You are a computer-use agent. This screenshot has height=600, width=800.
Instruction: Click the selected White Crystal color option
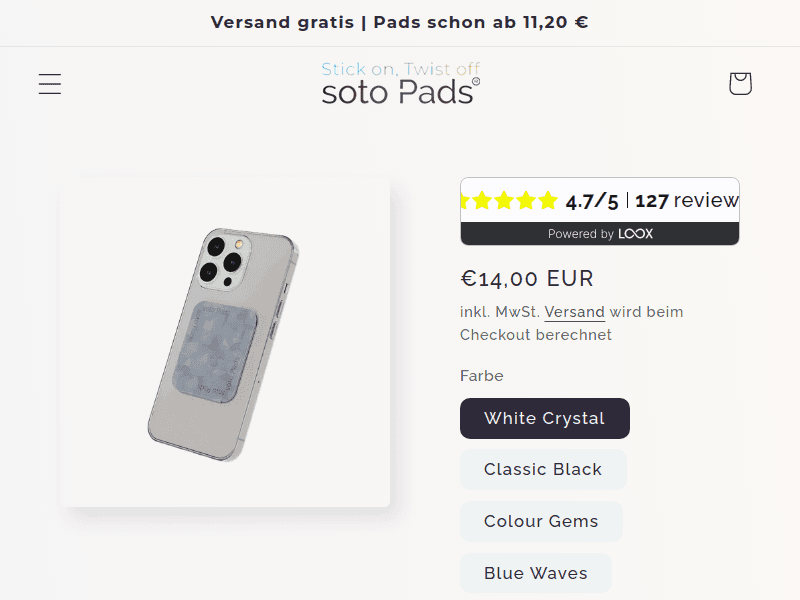click(x=544, y=418)
